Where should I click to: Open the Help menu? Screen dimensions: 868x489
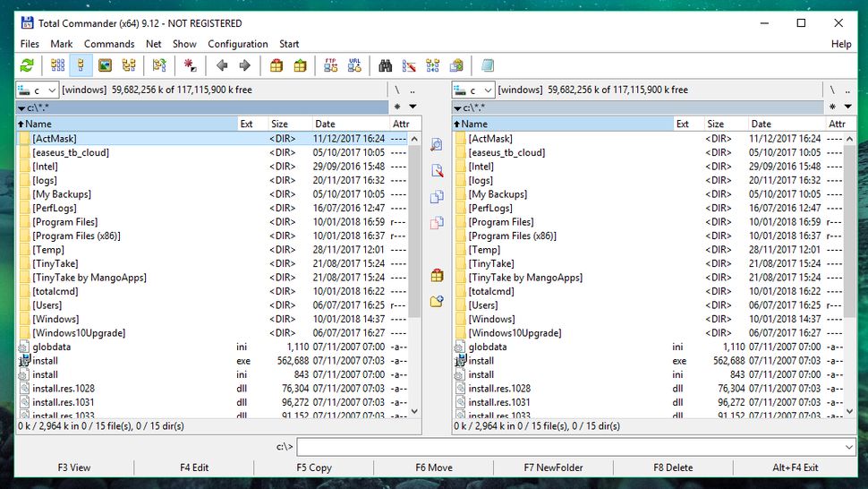point(841,44)
